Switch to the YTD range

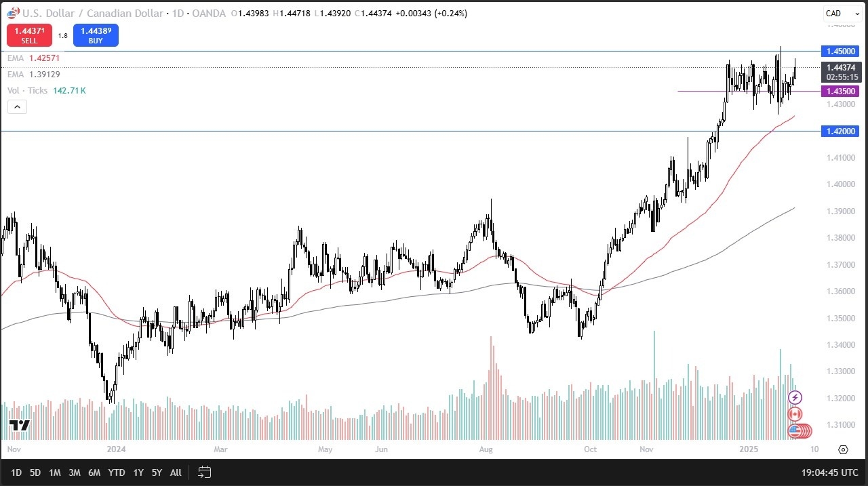point(116,472)
